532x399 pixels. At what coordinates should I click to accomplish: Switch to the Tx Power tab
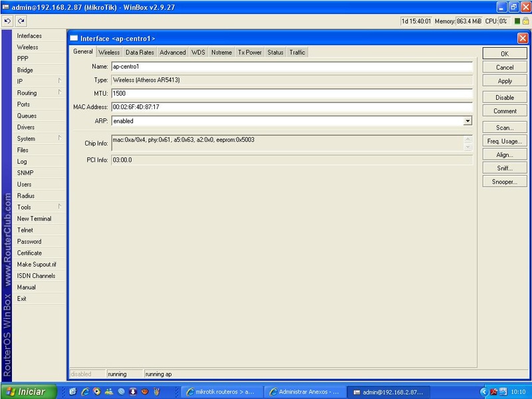[x=250, y=53]
